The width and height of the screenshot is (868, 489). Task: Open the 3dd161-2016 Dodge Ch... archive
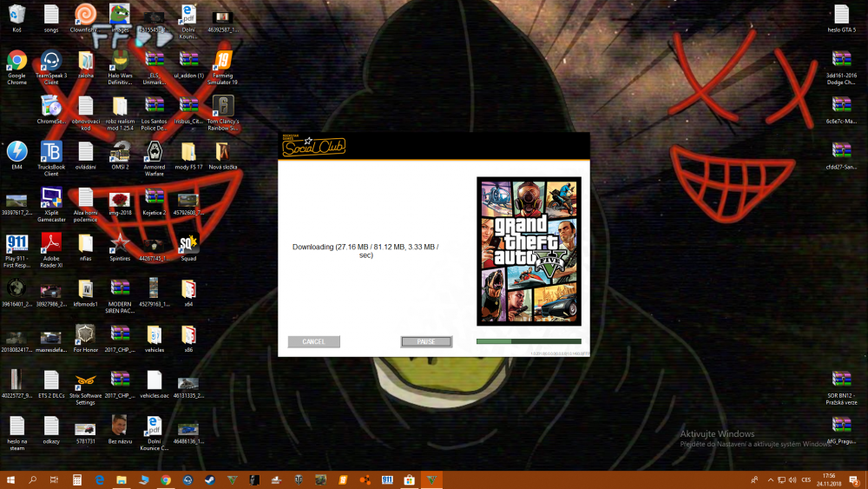coord(841,67)
